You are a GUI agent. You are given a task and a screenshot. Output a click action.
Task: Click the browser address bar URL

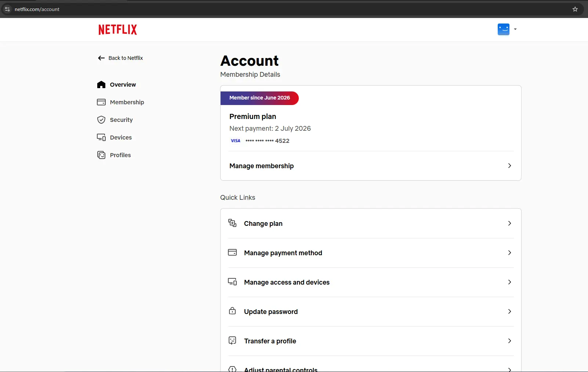point(37,9)
